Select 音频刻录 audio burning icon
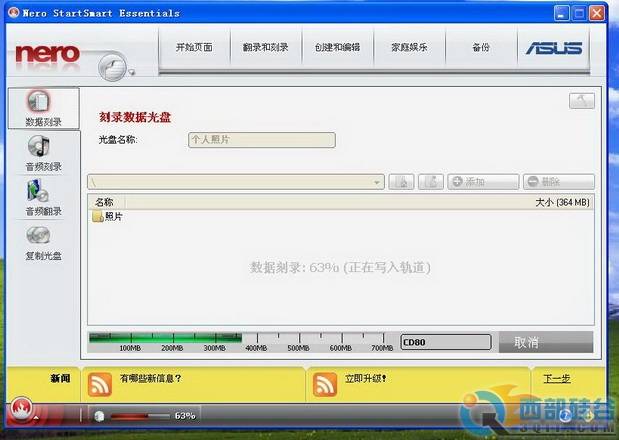The width and height of the screenshot is (619, 440). (43, 154)
